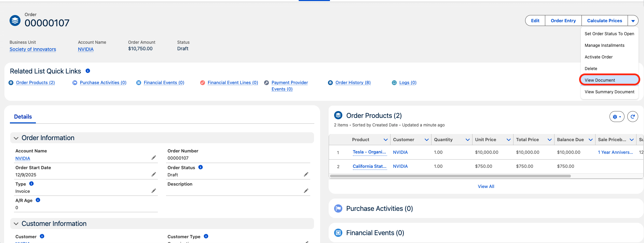Collapse the Customer Information section
Screen dimensions: 644x243
coord(16,224)
